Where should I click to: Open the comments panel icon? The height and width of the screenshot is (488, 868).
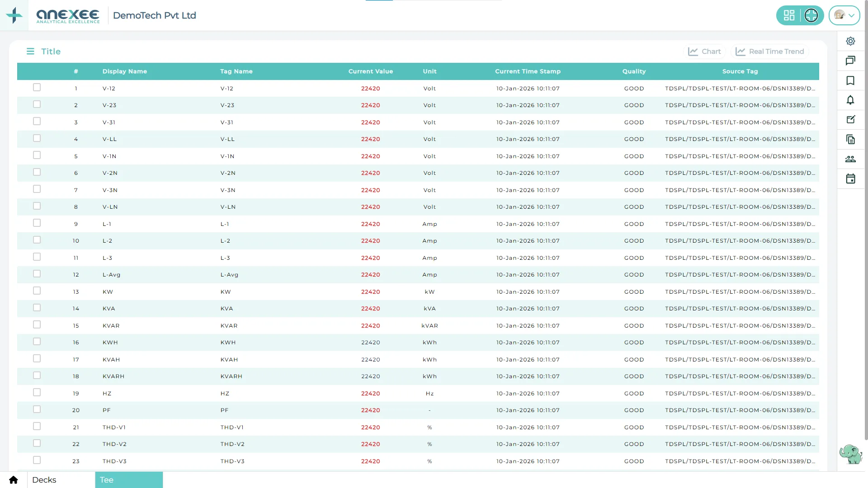click(x=851, y=61)
